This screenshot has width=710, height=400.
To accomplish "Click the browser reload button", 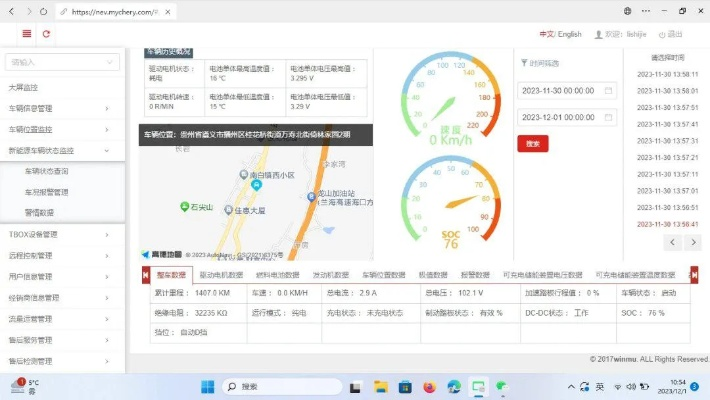I will point(55,11).
